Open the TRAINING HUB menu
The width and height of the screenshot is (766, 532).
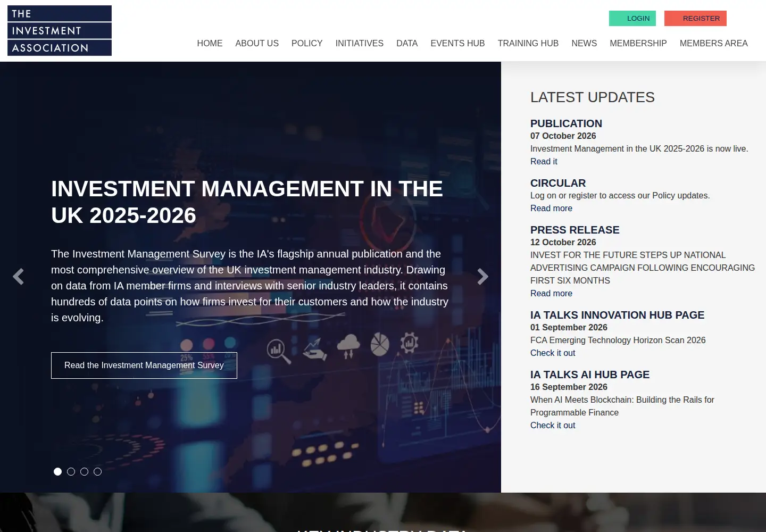pos(528,43)
